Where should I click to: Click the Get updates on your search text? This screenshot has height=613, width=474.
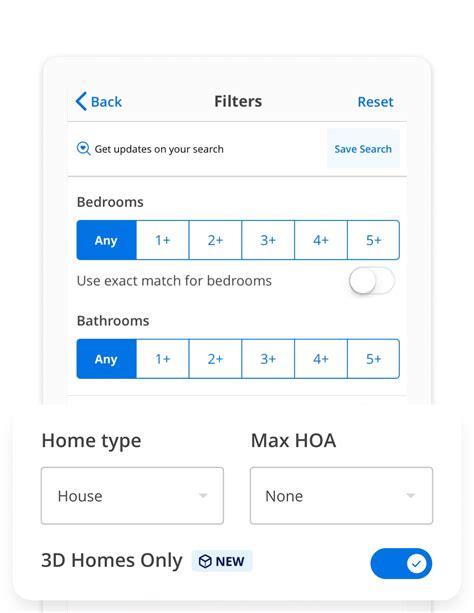click(x=159, y=149)
